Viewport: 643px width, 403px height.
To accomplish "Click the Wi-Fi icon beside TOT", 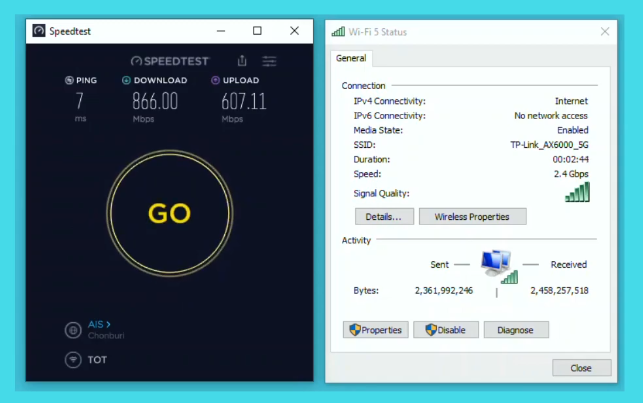I will (73, 360).
